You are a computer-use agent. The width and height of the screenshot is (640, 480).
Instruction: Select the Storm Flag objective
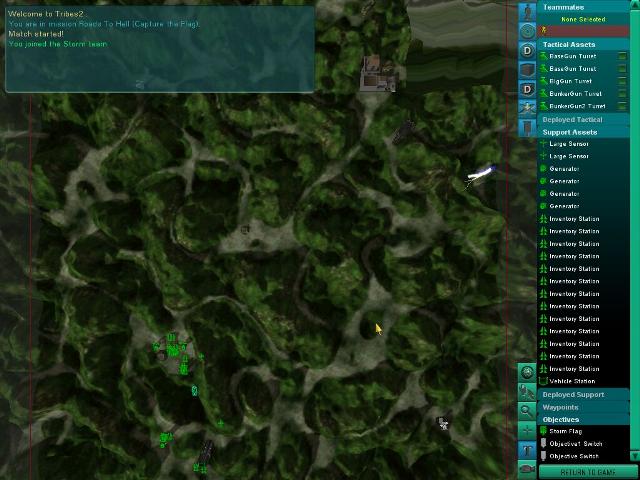click(583, 431)
